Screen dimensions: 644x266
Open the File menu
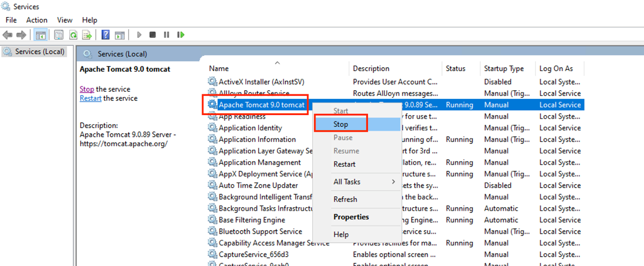pos(11,20)
